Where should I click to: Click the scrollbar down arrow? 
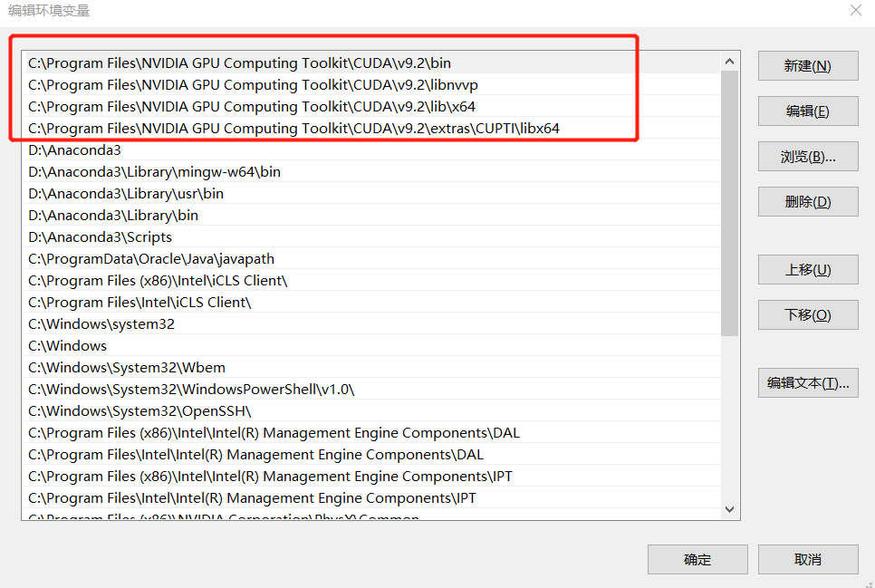coord(729,509)
